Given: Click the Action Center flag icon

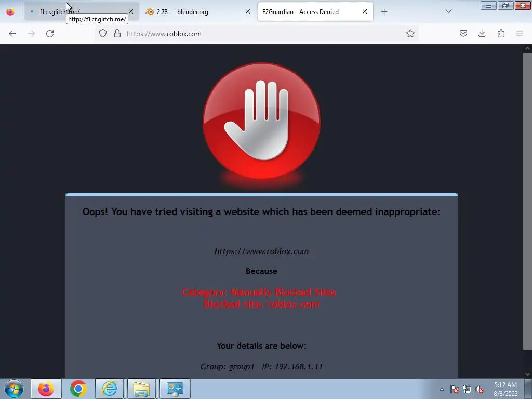Looking at the screenshot, I should pyautogui.click(x=455, y=389).
